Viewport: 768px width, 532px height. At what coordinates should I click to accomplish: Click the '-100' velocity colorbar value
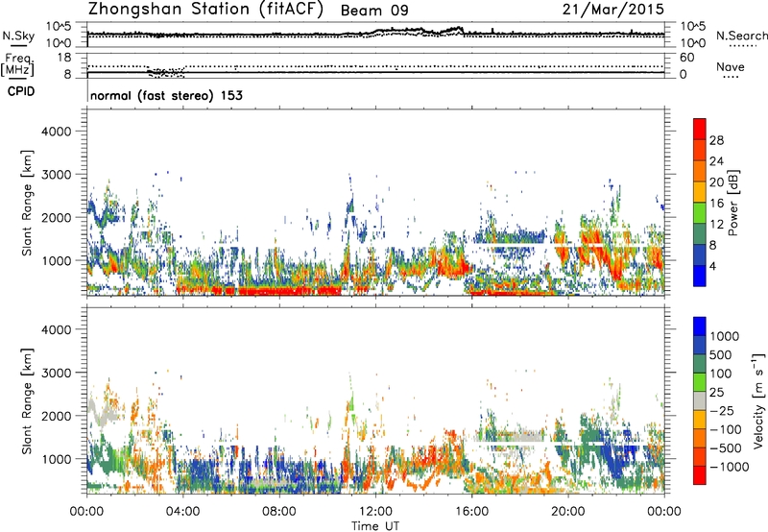[x=726, y=429]
